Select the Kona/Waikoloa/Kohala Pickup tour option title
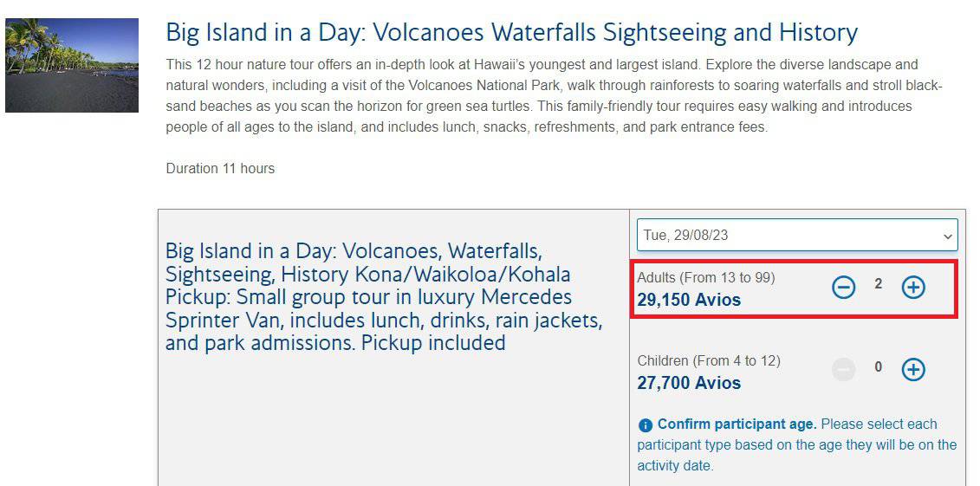This screenshot has height=486, width=980. (x=384, y=297)
